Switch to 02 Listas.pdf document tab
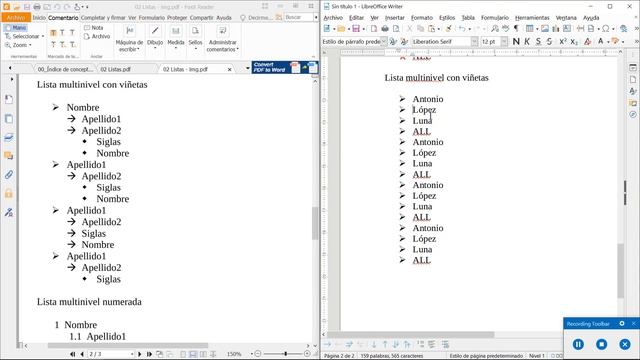The image size is (640, 360). pos(116,69)
